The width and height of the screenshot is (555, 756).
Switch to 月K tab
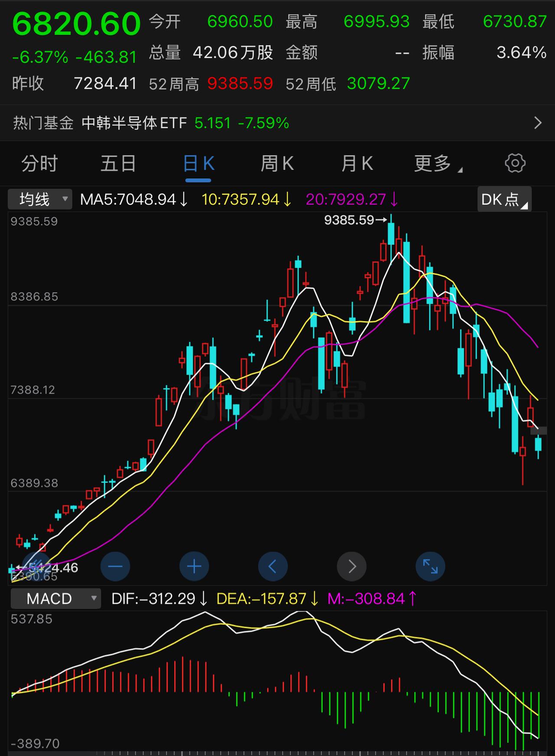click(x=357, y=164)
